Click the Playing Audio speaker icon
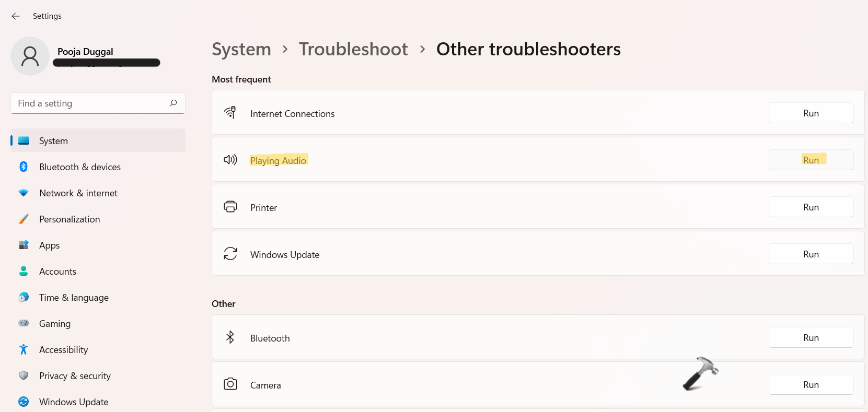Image resolution: width=868 pixels, height=412 pixels. pyautogui.click(x=230, y=160)
